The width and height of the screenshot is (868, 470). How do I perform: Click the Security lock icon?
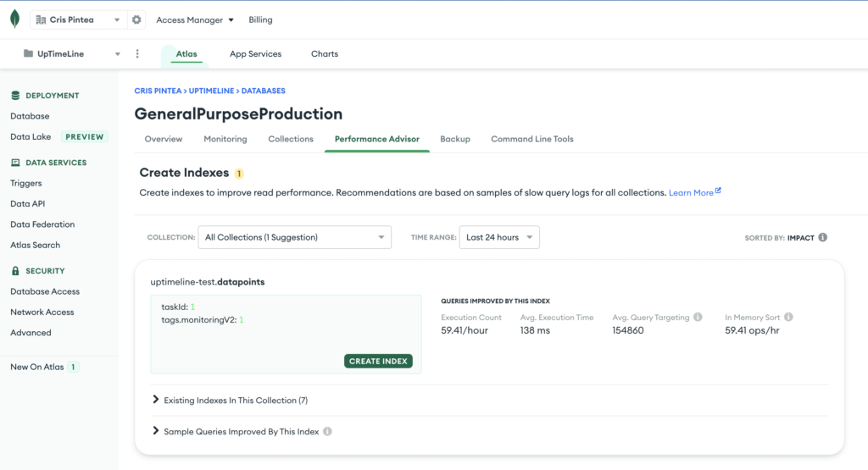pos(15,271)
